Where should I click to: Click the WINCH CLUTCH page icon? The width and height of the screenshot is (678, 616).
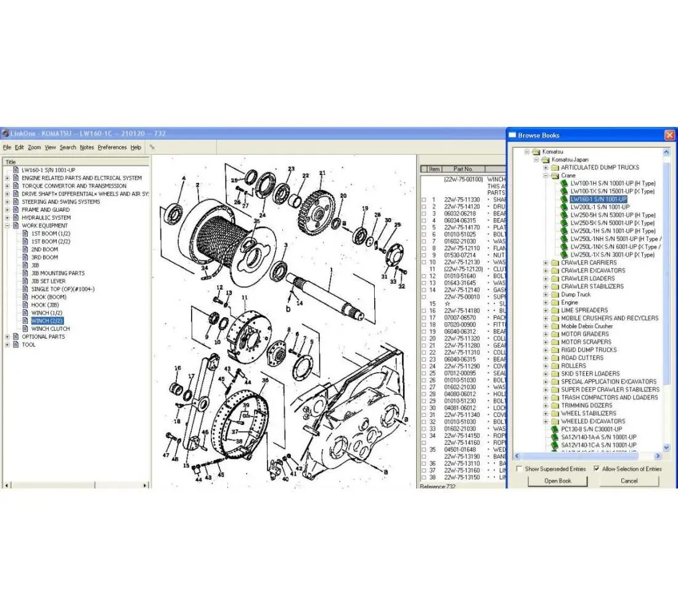25,328
